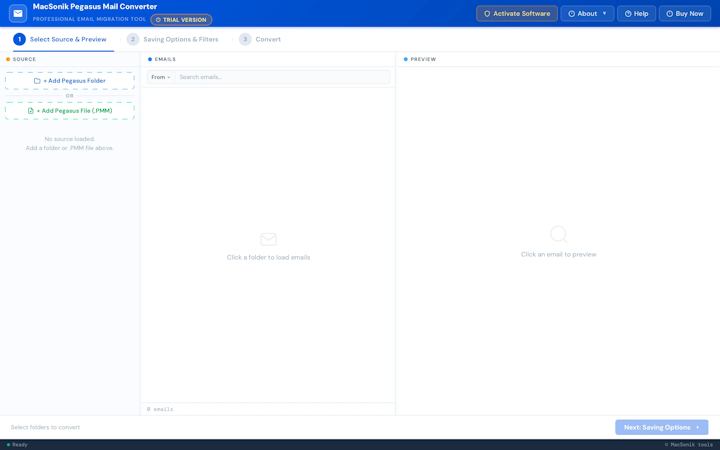Click Add Pegasus Folder
This screenshot has width=720, height=450.
click(x=70, y=81)
